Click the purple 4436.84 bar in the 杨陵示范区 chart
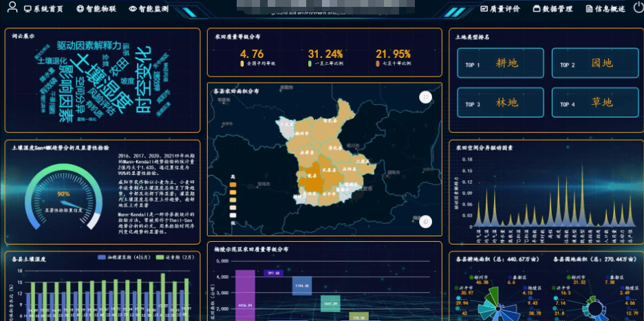 (x=245, y=295)
